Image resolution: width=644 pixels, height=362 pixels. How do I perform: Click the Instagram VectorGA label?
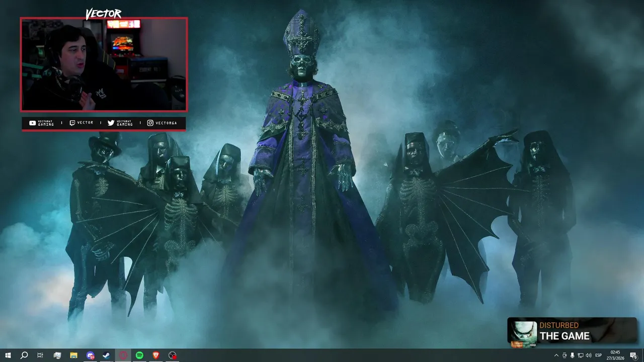(x=162, y=123)
